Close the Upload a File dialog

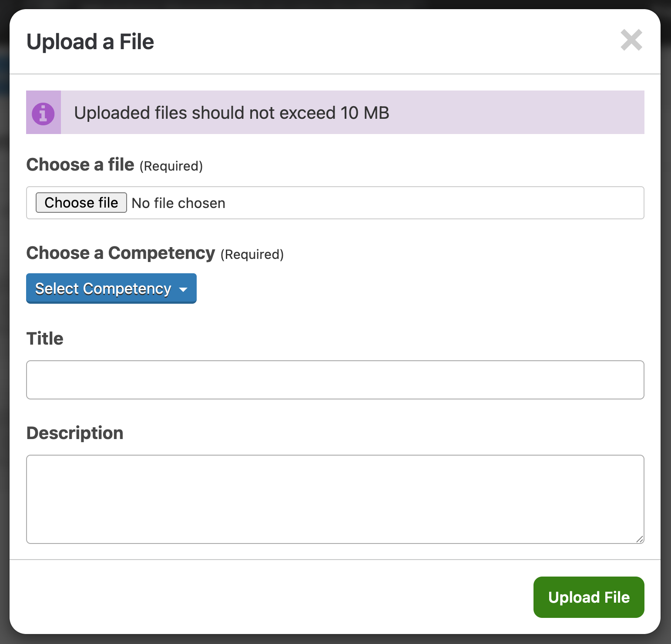pyautogui.click(x=631, y=40)
